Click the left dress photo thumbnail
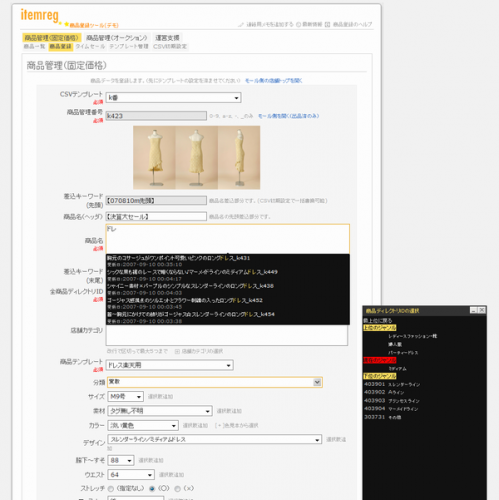Viewport: 499px width, 500px height. pos(154,157)
